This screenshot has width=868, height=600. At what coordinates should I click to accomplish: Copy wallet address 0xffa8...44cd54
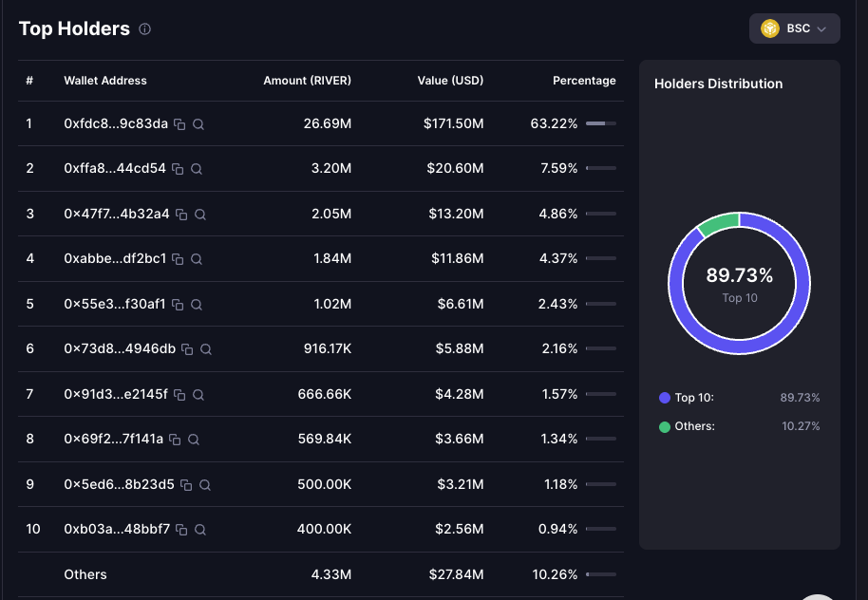(x=178, y=169)
